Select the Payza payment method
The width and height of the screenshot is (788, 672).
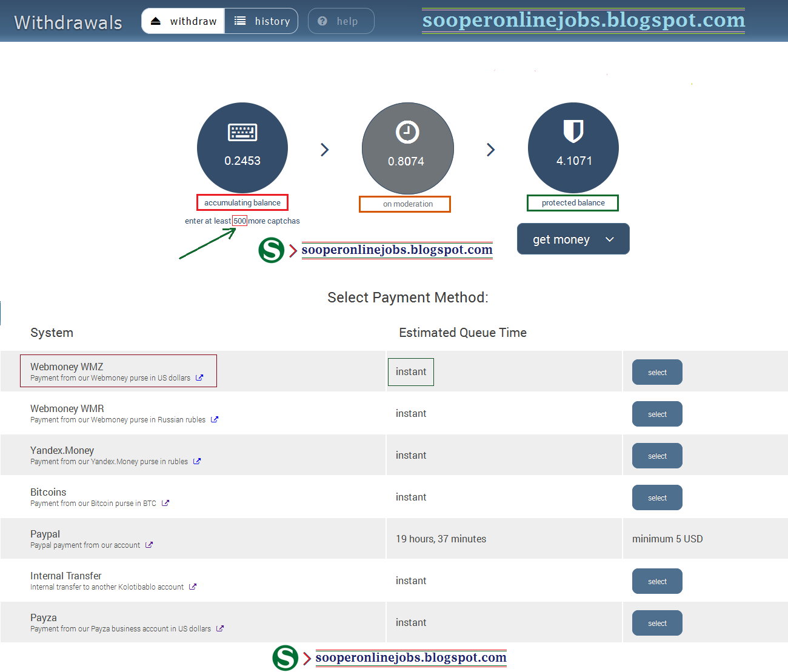(x=657, y=623)
